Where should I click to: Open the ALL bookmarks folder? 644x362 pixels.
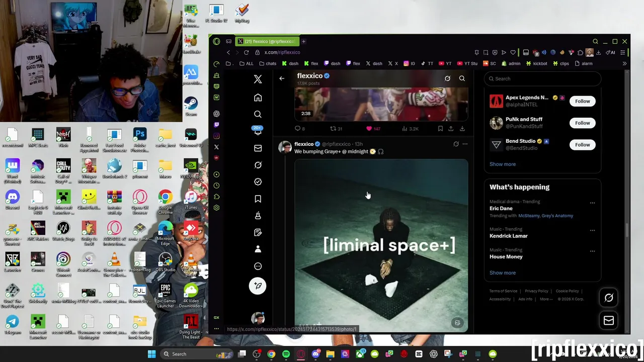[x=246, y=64]
